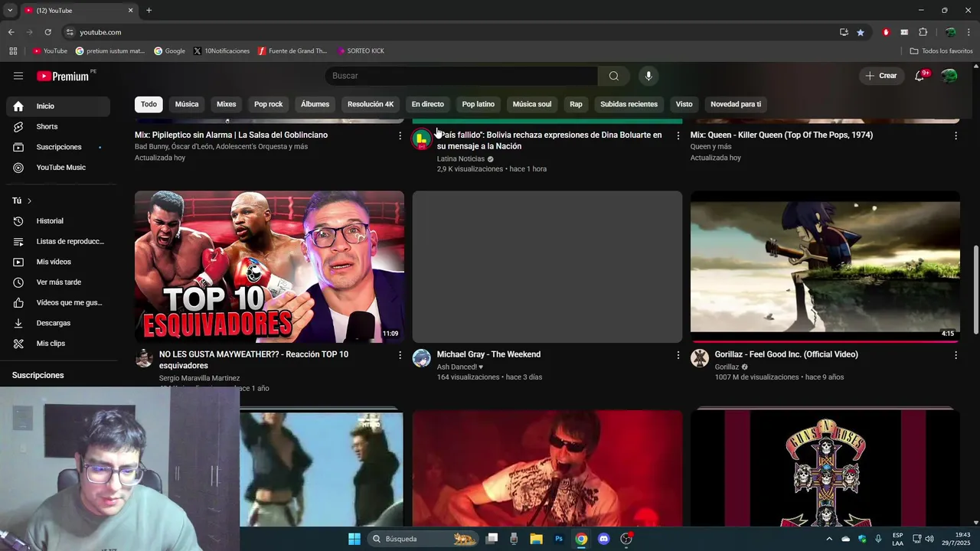The height and width of the screenshot is (551, 980).
Task: Open the account avatar menu
Action: click(x=949, y=76)
